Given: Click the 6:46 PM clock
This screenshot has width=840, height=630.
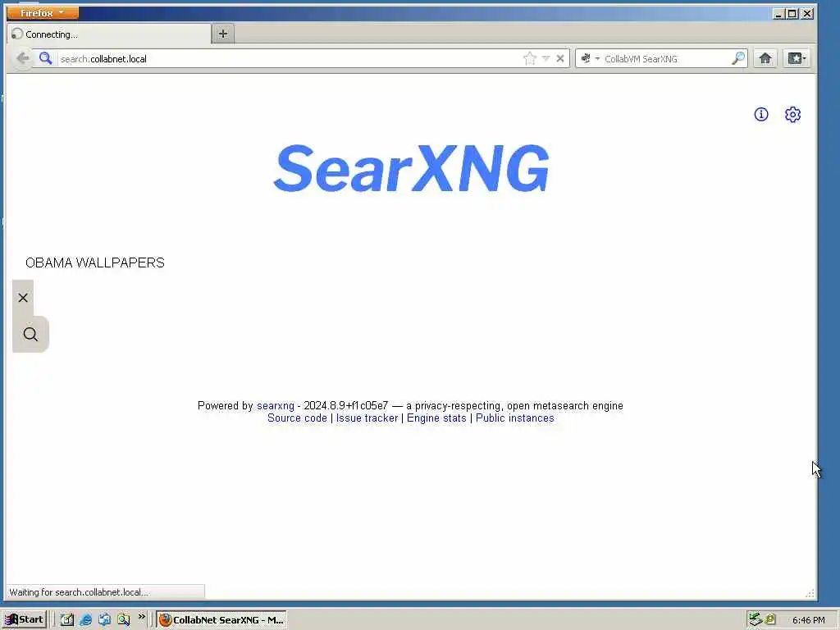Looking at the screenshot, I should (808, 620).
